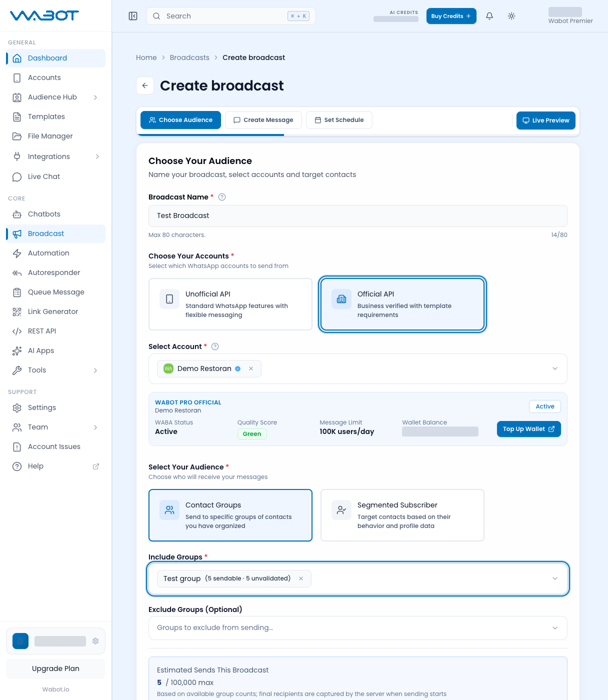Click the Automation lightning icon
This screenshot has height=700, width=608.
pos(17,253)
